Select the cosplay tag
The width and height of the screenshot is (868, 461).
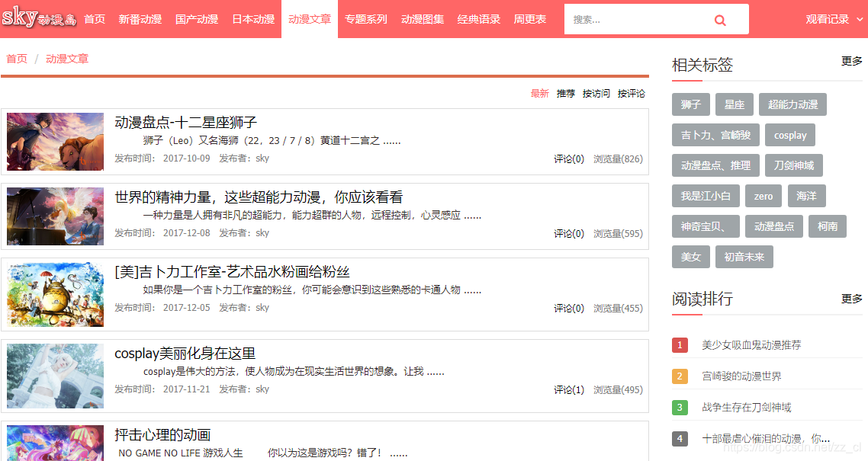(790, 135)
